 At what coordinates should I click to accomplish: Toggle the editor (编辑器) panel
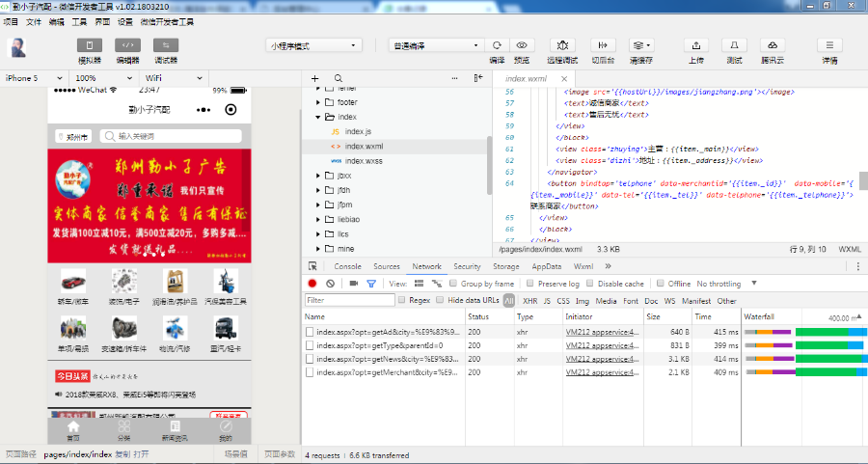tap(127, 45)
